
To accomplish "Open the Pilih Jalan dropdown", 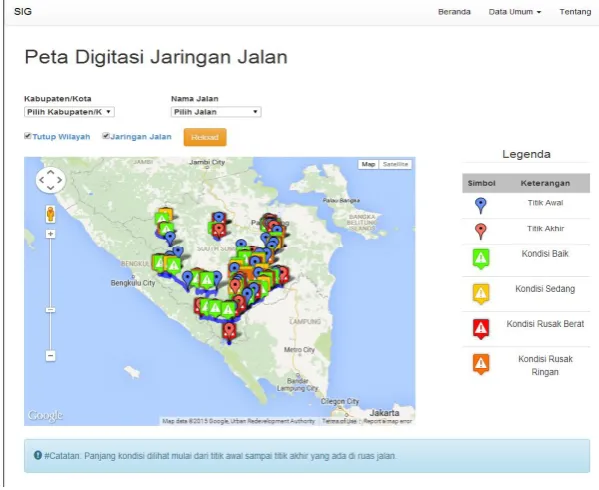I will tap(216, 112).
